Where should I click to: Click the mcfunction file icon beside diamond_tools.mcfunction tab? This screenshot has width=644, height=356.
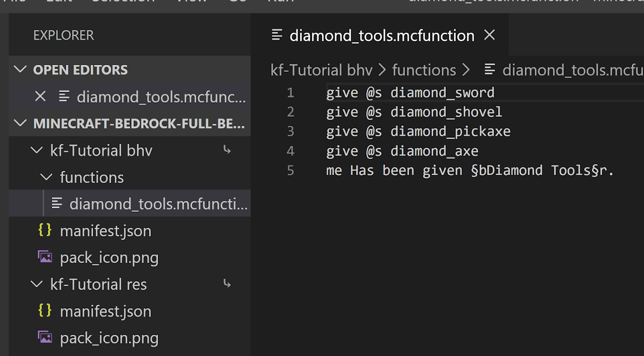pos(277,35)
